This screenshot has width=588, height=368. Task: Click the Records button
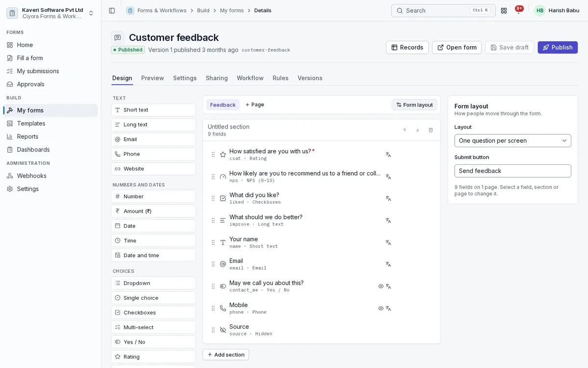[407, 48]
